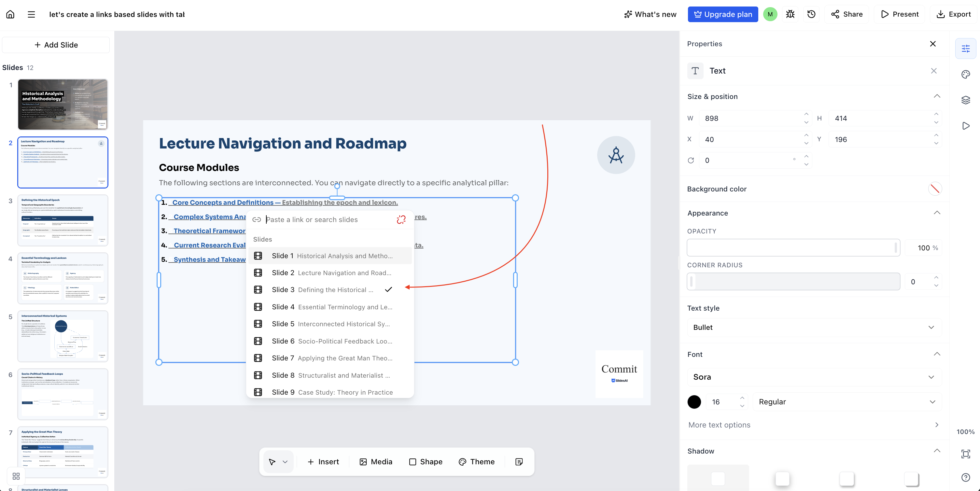Select slide 1 thumbnail
This screenshot has height=491, width=980.
coord(63,104)
